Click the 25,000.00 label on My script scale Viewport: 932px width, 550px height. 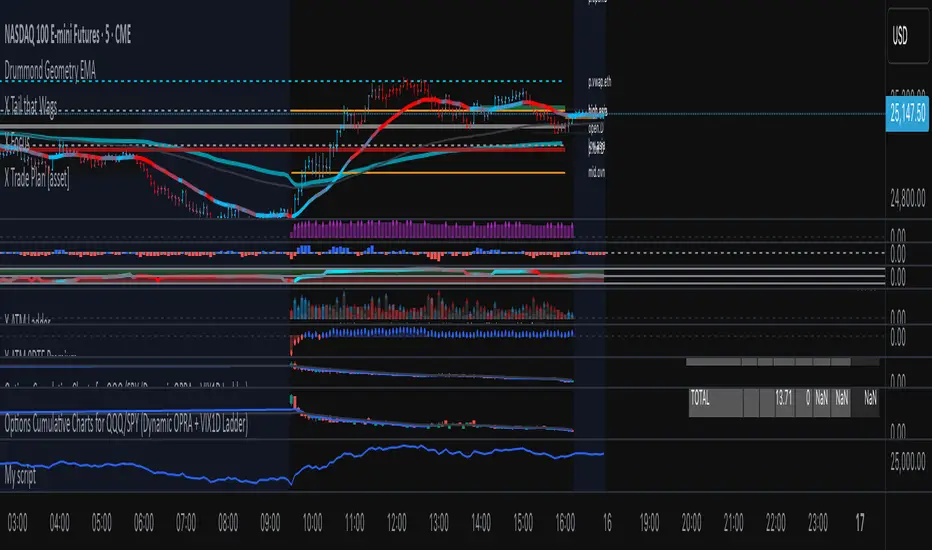tap(908, 461)
